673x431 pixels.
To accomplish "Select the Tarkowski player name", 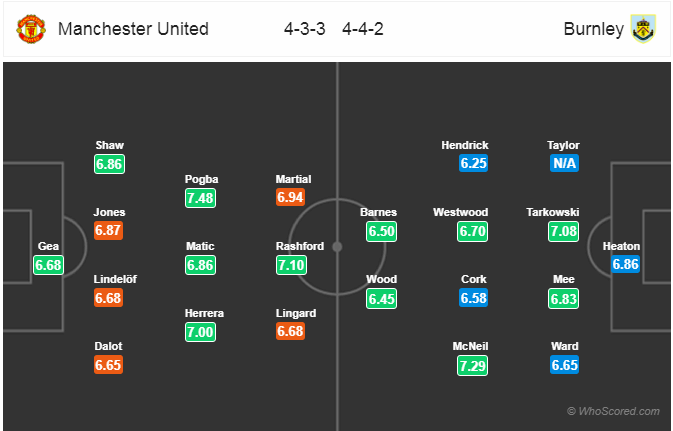I will coord(553,212).
